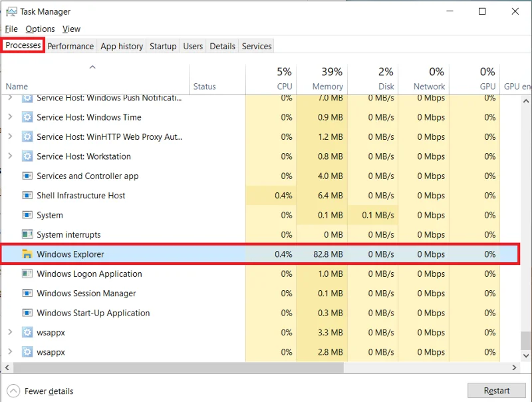Click the Fewer details link
532x402 pixels.
[x=49, y=391]
